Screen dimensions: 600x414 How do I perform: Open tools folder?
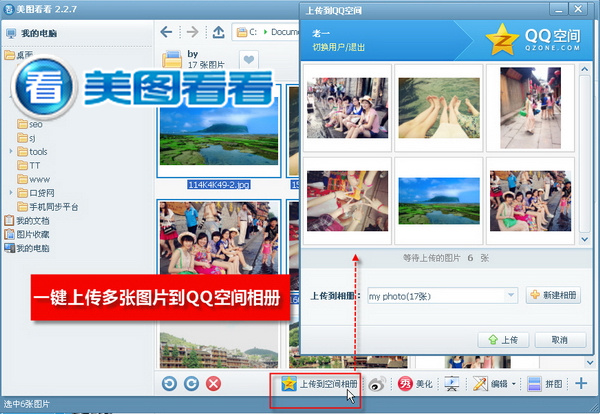(33, 152)
